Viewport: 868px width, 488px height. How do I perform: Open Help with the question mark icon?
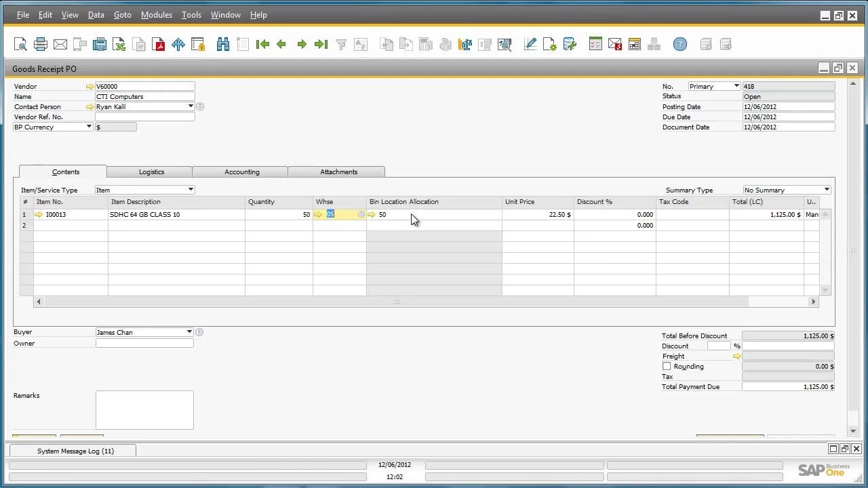pyautogui.click(x=680, y=45)
